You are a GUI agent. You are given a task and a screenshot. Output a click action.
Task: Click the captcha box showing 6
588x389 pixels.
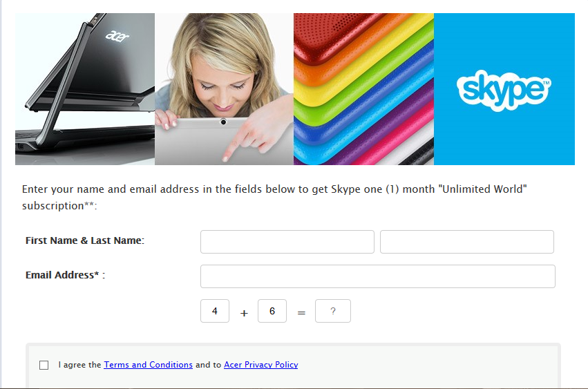coord(272,311)
